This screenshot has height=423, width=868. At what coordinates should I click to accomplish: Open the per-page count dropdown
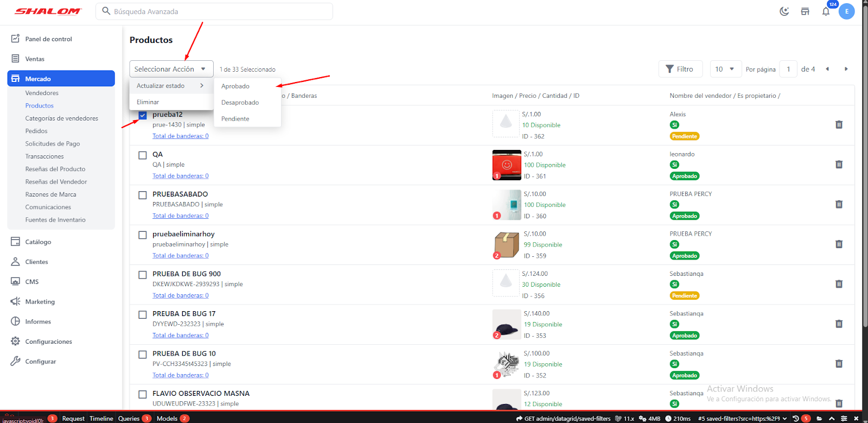(724, 69)
